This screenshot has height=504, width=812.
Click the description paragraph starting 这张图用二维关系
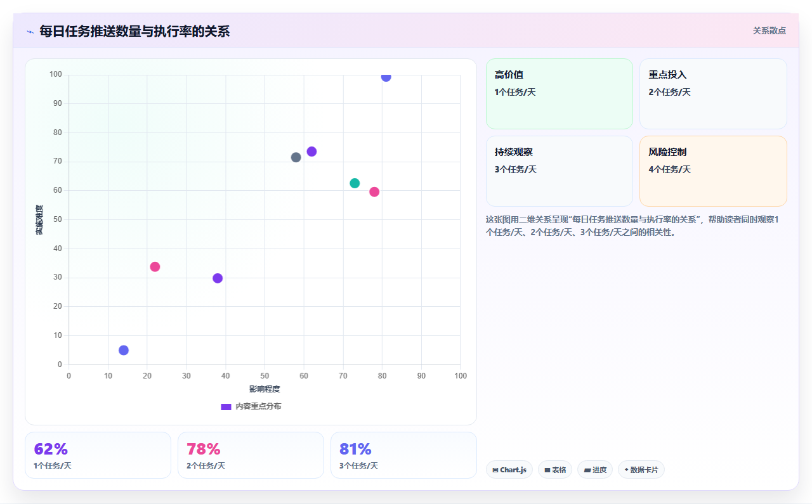636,226
